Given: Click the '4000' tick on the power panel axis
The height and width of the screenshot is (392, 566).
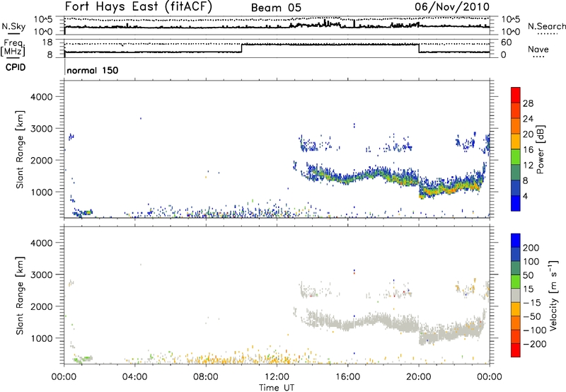Looking at the screenshot, I should pos(42,97).
